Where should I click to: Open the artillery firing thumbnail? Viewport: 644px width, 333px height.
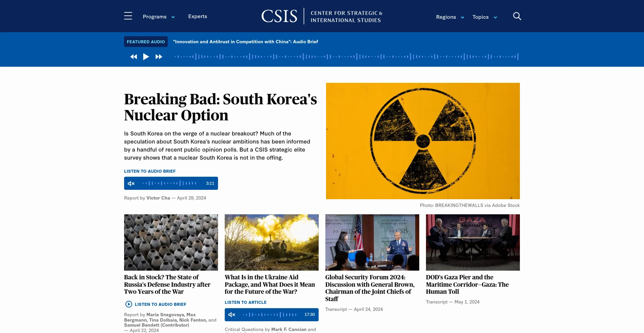point(272,242)
